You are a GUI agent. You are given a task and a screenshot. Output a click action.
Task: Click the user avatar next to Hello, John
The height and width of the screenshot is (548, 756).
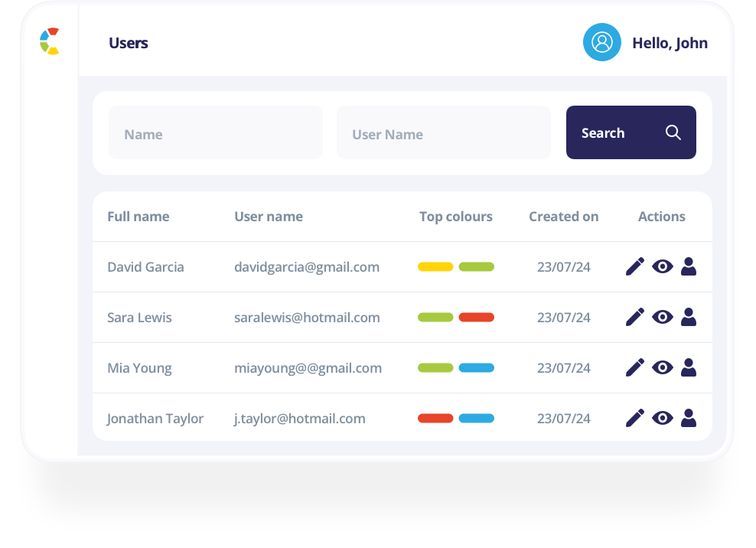point(602,43)
